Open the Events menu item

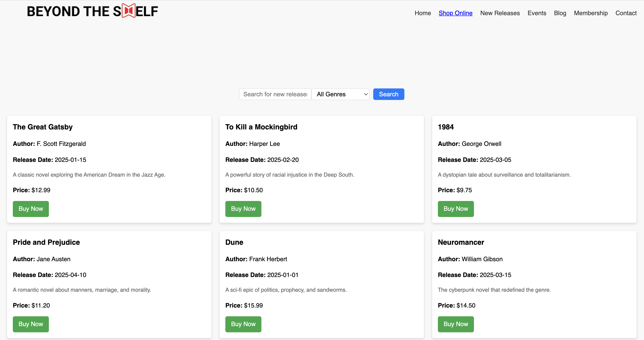pos(536,13)
